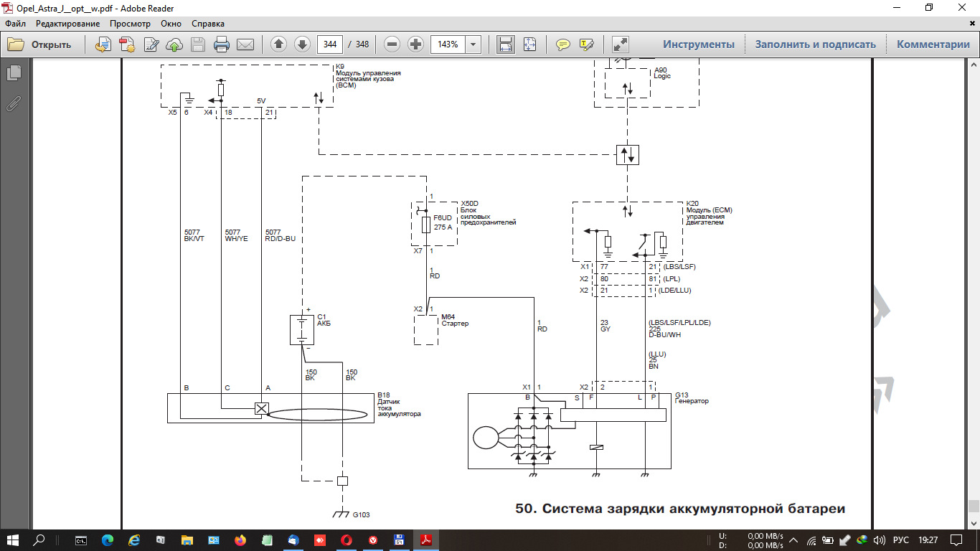Go to the next page with down arrow
Screen dimensions: 980x551
302,44
